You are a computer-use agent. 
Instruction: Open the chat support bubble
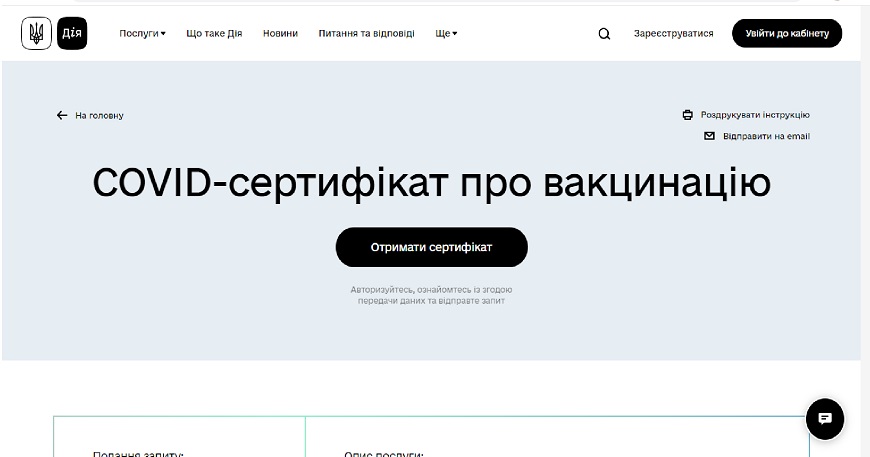825,419
